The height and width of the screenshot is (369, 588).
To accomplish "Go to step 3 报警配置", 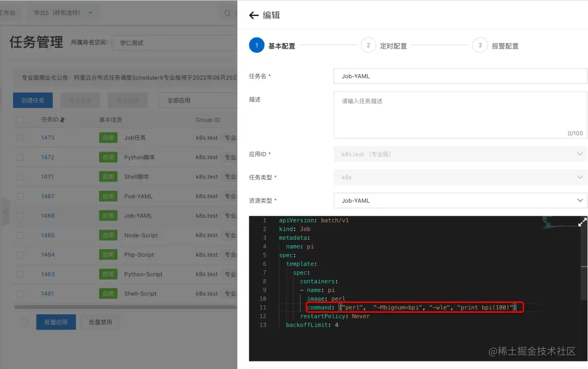I will tap(496, 46).
